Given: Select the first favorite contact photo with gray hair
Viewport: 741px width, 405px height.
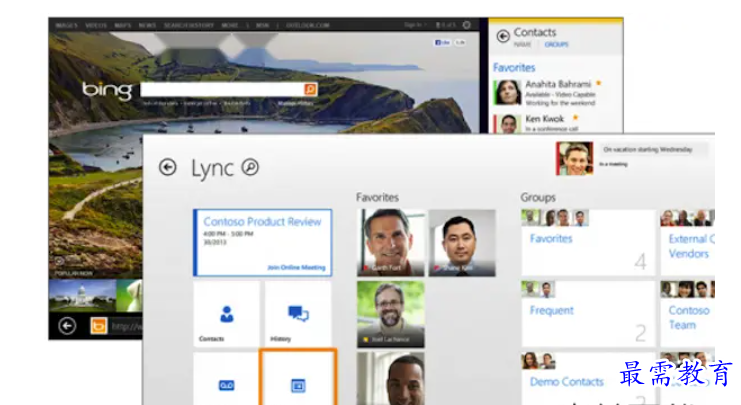Looking at the screenshot, I should (x=391, y=243).
